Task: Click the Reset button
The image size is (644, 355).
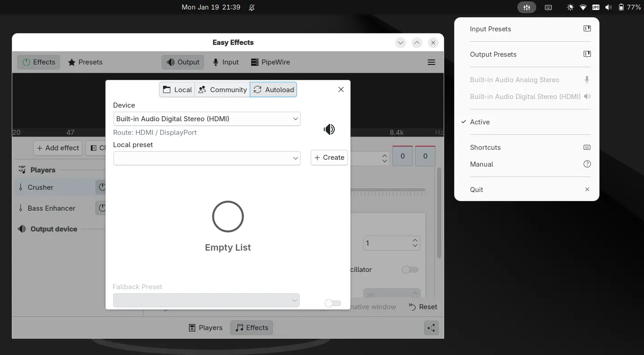Action: point(423,307)
